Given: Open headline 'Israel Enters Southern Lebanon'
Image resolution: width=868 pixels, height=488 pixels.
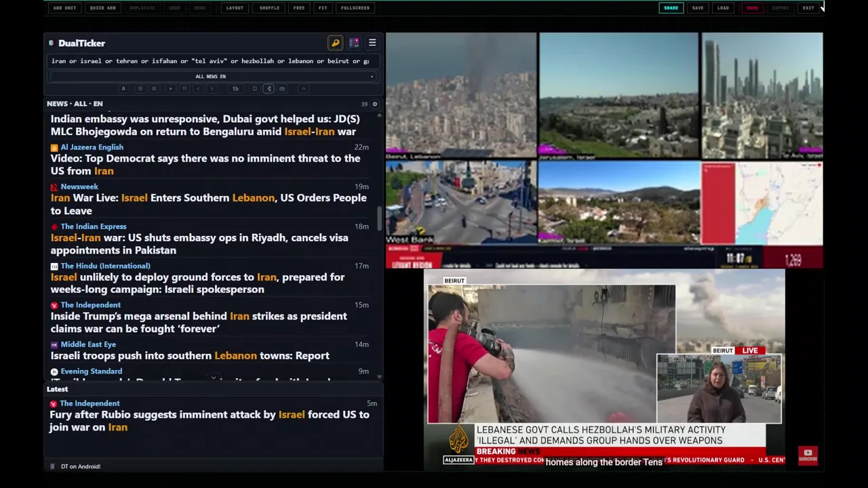Looking at the screenshot, I should [208, 204].
